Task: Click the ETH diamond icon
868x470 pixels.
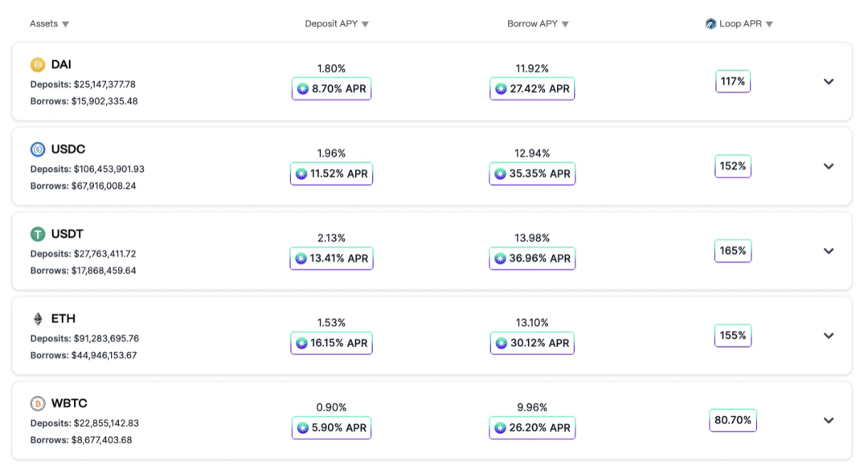Action: pos(38,319)
